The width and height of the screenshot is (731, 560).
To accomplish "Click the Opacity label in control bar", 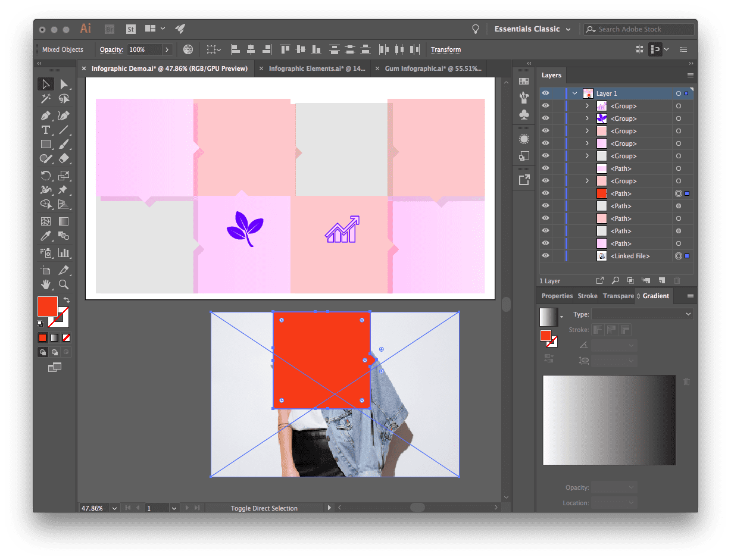I will click(x=111, y=49).
